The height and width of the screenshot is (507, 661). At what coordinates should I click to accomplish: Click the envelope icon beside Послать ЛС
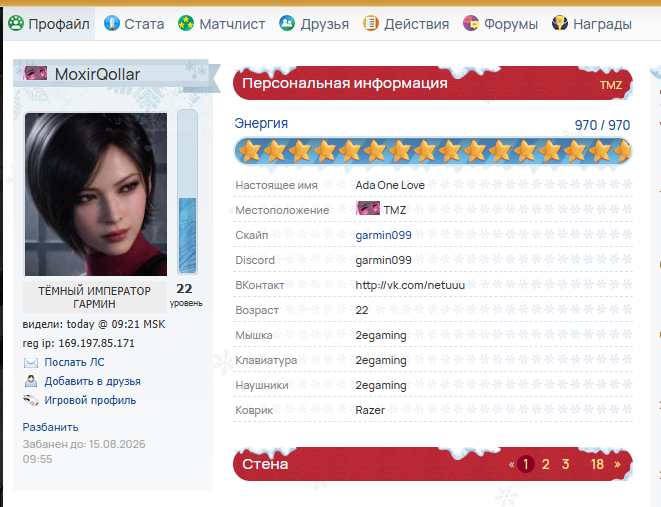[31, 362]
